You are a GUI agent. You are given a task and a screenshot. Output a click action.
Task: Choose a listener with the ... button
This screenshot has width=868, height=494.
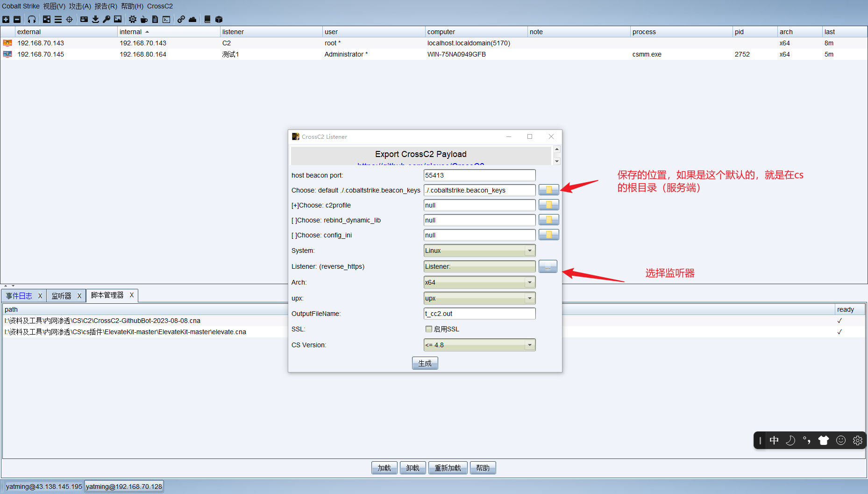point(548,266)
